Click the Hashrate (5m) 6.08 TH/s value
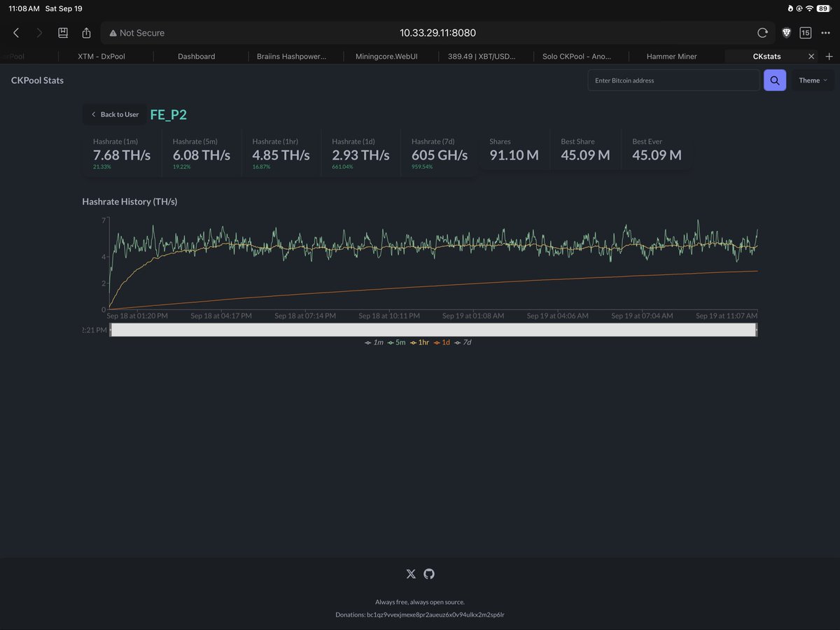This screenshot has height=630, width=840. (202, 155)
